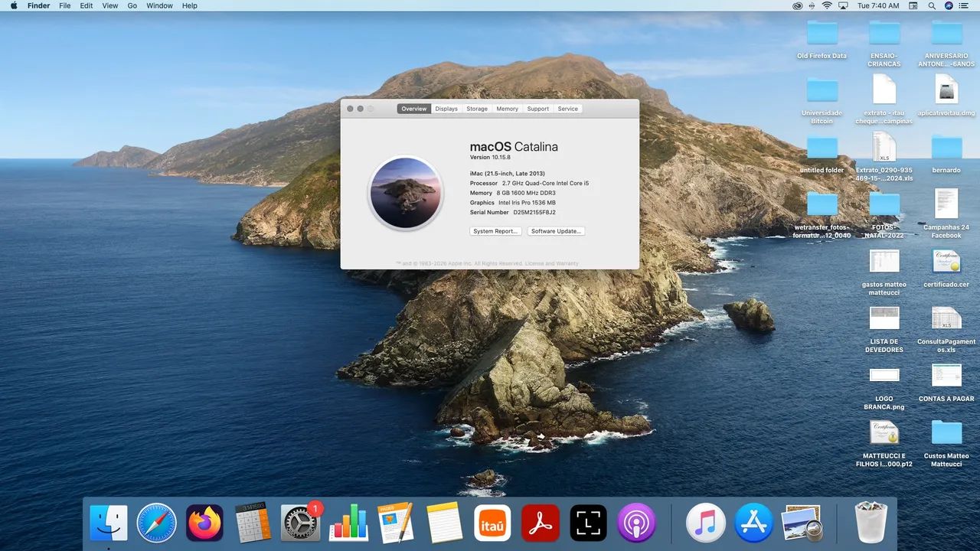The image size is (980, 551).
Task: Open the Support tab
Action: 538,109
